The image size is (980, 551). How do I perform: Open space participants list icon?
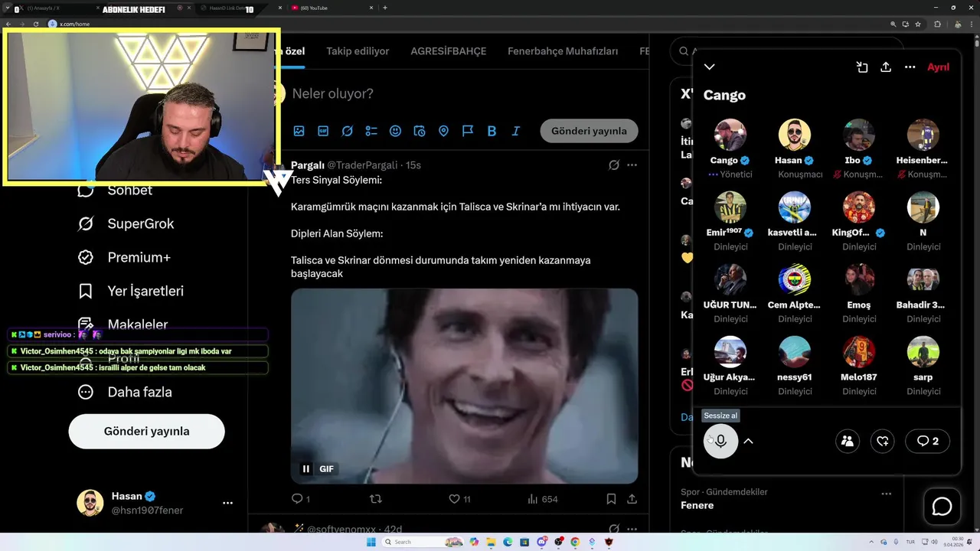[848, 441]
